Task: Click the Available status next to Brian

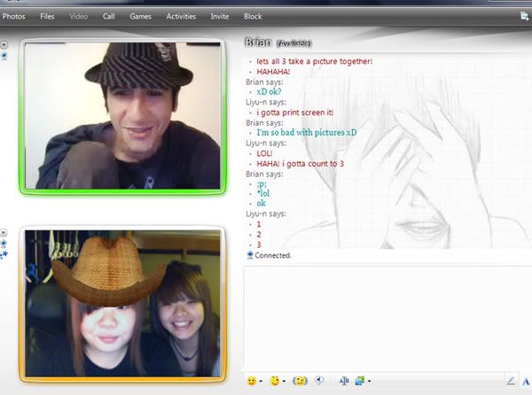Action: pos(293,43)
